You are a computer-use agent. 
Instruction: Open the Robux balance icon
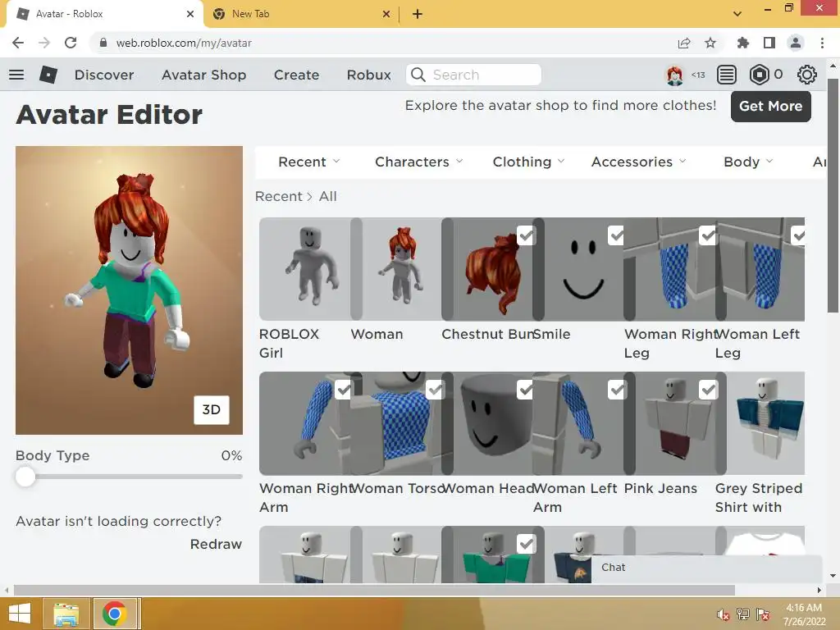point(759,75)
